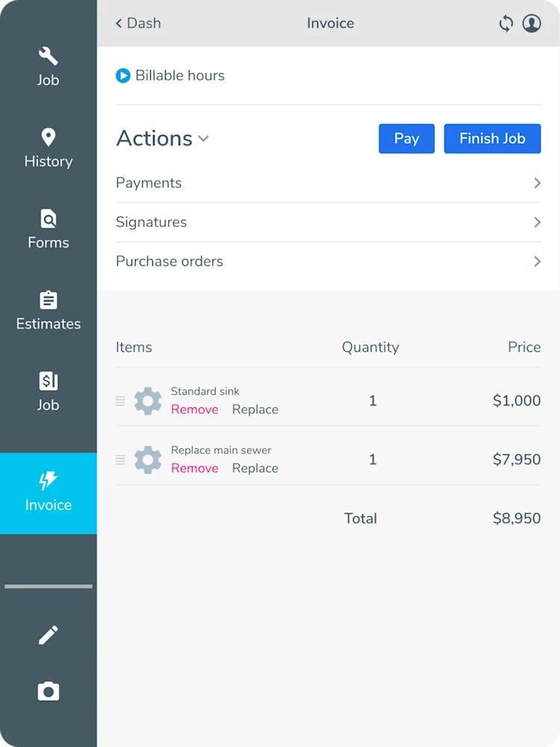The image size is (560, 747).
Task: Click the gear icon for Standard sink
Action: (148, 400)
